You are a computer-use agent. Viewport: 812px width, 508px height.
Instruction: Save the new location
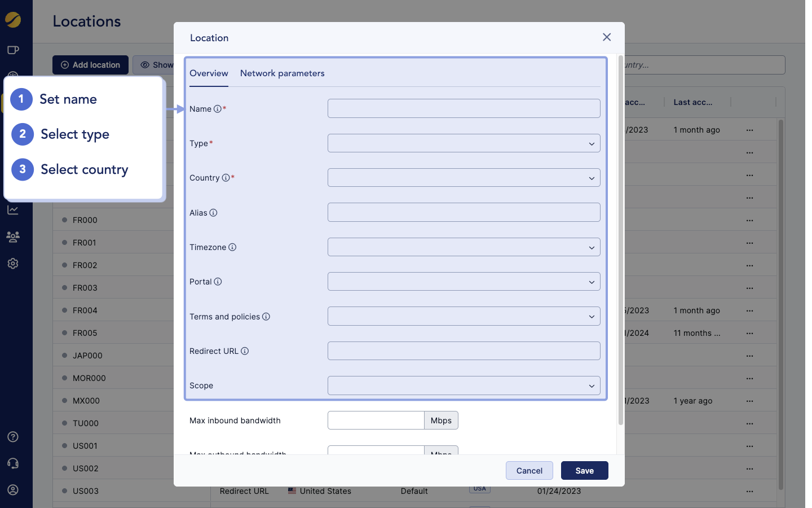[584, 470]
